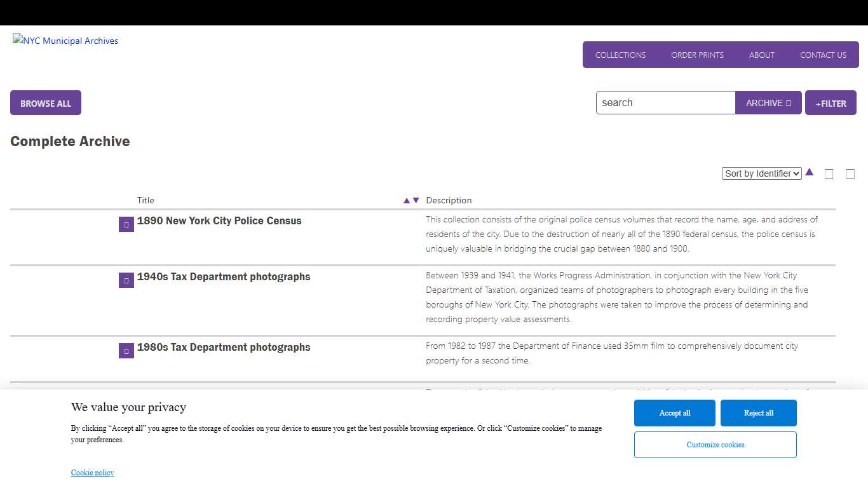
Task: Open the ARCHIVE search scope selector
Action: (x=768, y=102)
